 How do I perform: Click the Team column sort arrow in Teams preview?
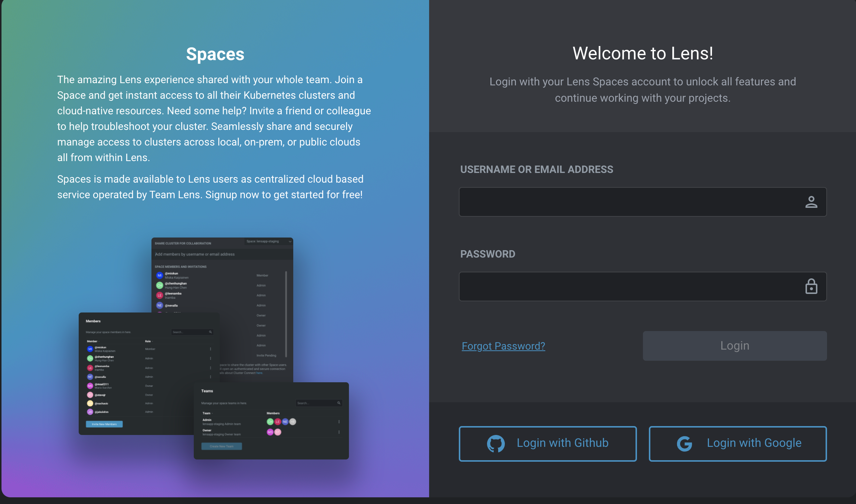click(x=212, y=413)
